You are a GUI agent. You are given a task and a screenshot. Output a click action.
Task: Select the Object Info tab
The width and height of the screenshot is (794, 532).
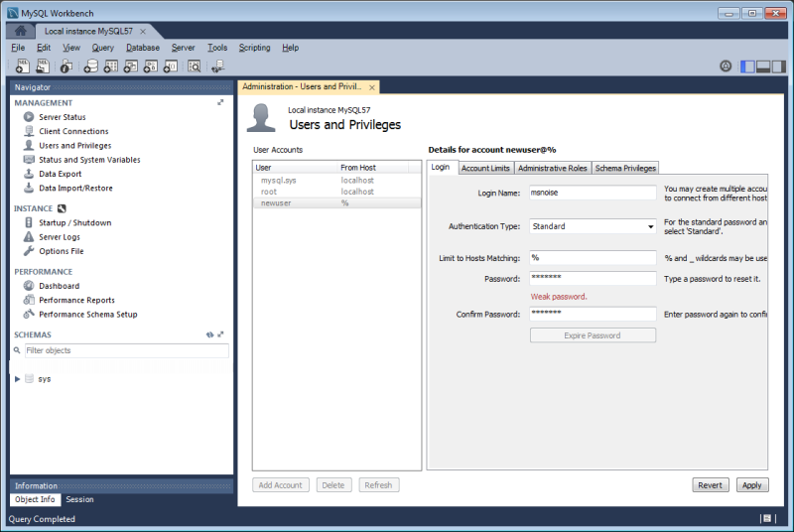(35, 499)
